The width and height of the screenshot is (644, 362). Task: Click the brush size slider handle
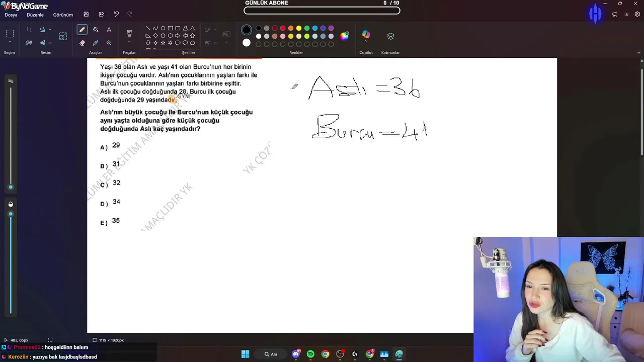coord(11,187)
